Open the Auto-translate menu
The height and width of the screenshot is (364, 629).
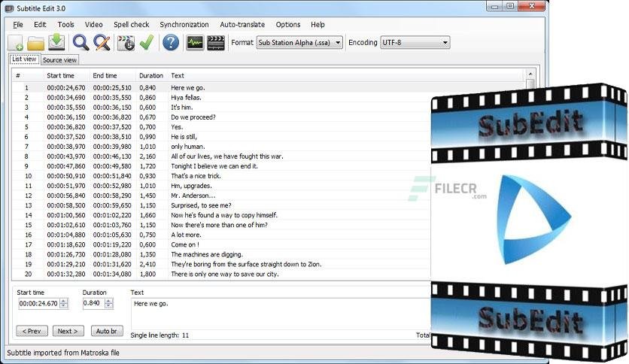(242, 25)
